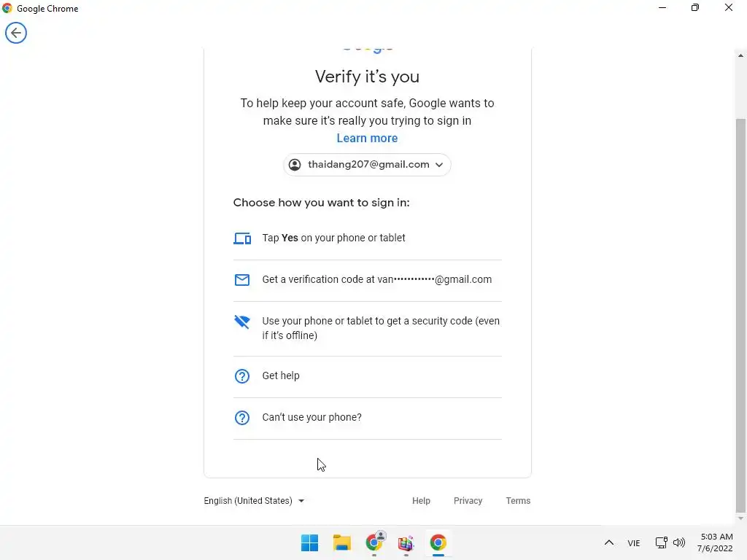Open the Learn more link
This screenshot has height=560, width=747.
pos(367,138)
